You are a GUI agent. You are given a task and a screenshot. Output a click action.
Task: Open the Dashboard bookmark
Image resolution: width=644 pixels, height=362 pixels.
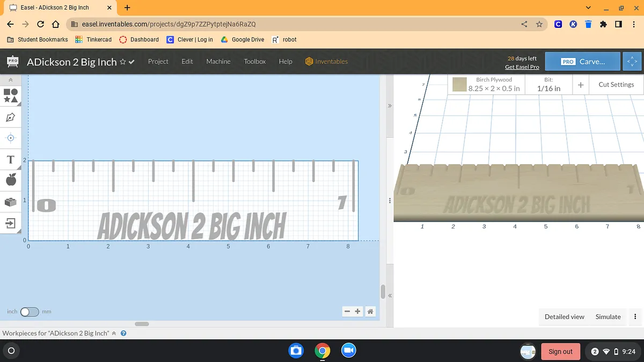point(139,40)
